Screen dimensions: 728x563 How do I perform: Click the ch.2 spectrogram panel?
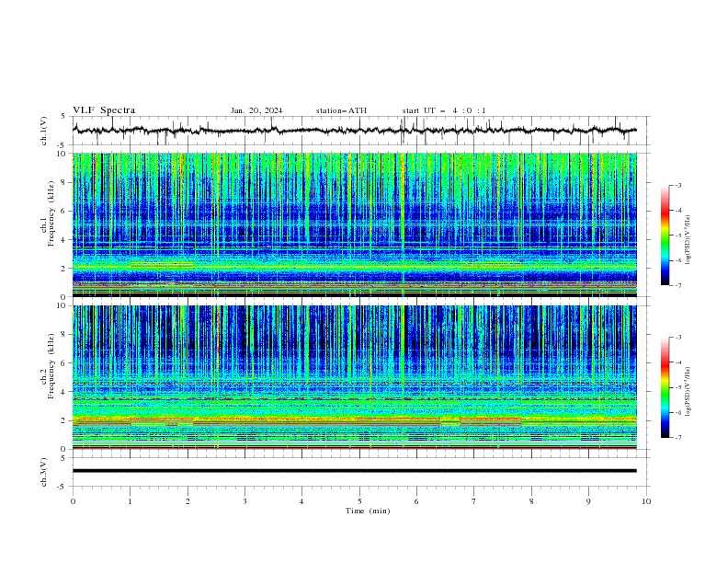[355, 377]
